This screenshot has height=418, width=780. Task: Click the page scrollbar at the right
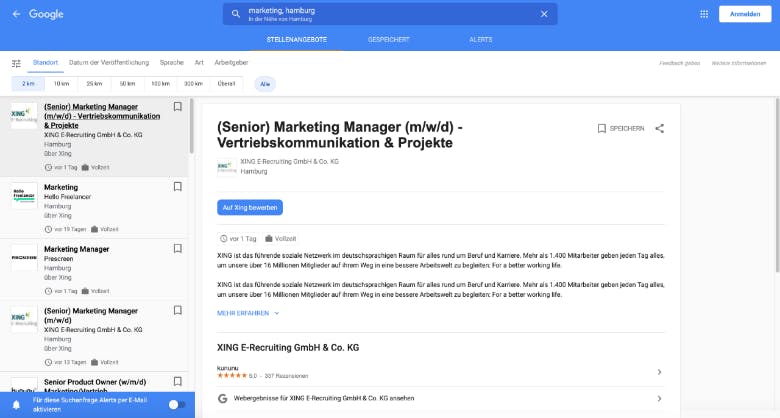(777, 185)
